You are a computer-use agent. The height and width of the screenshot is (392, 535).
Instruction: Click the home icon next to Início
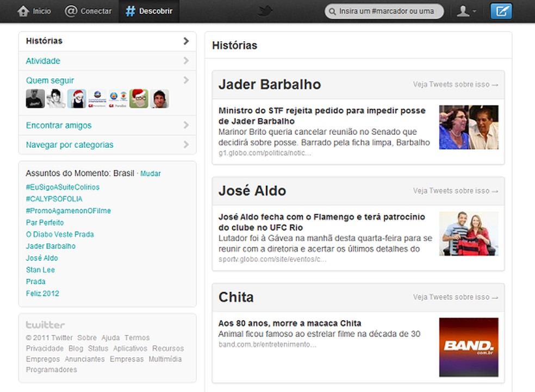click(22, 10)
